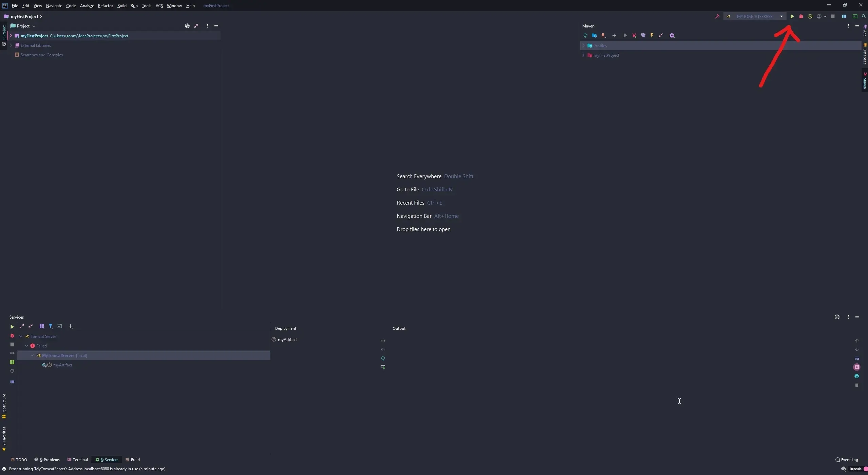Image resolution: width=868 pixels, height=475 pixels.
Task: Switch to the Terminal tab
Action: (x=78, y=459)
